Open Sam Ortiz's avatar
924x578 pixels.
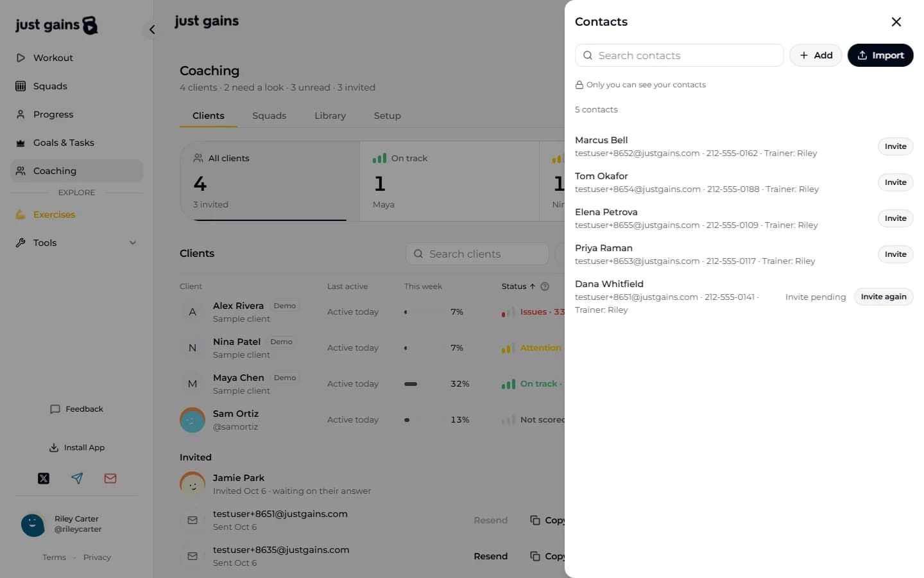193,420
